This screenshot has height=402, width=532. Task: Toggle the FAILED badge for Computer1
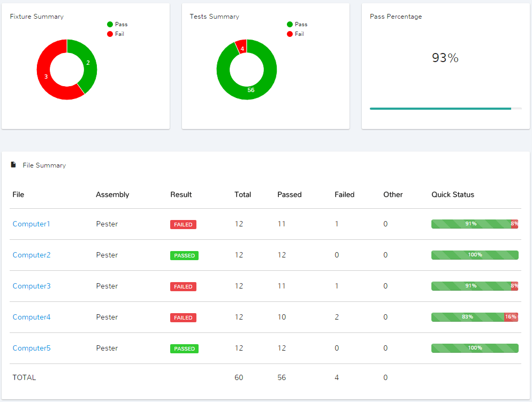tap(183, 224)
